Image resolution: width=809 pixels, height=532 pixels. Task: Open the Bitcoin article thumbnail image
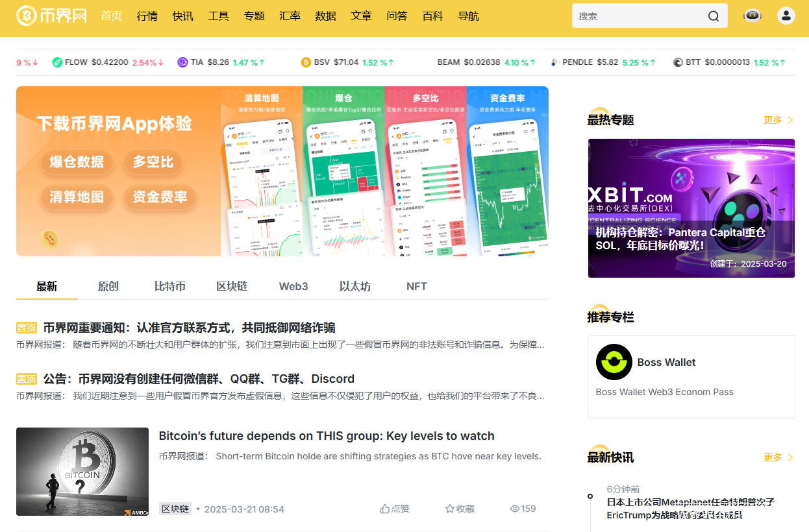pyautogui.click(x=82, y=472)
